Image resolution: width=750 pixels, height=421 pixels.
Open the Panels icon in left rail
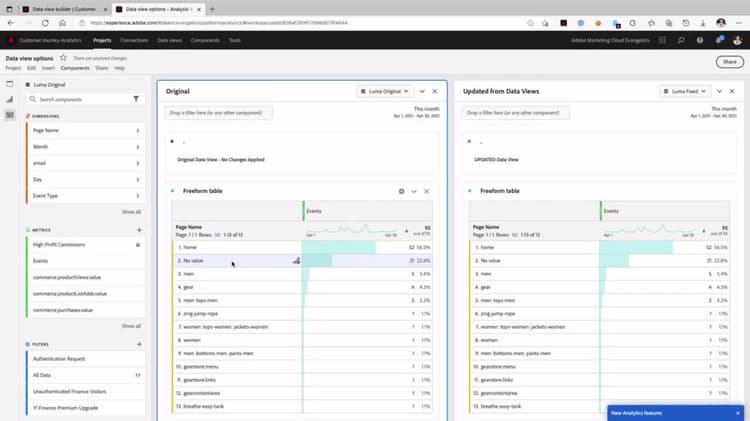10,84
